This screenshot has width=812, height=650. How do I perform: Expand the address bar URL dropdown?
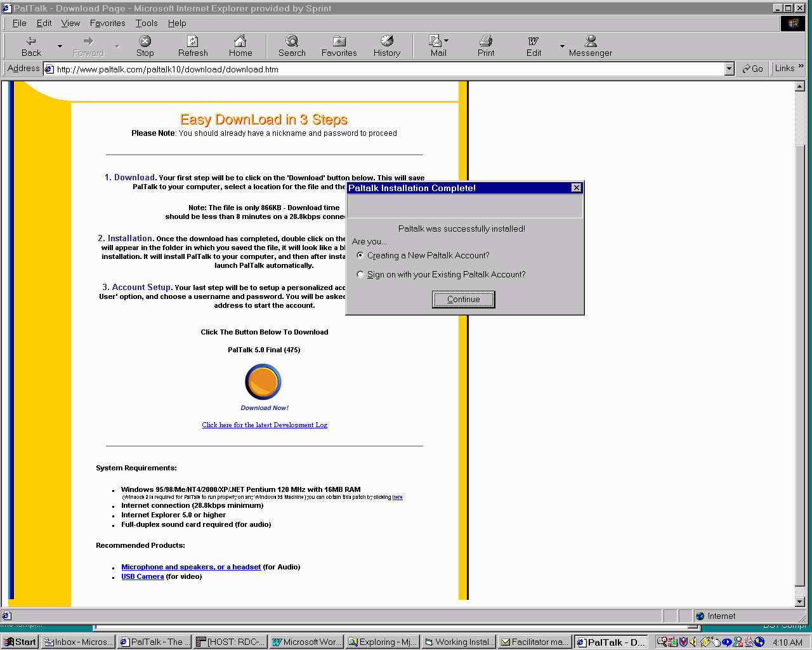click(729, 69)
